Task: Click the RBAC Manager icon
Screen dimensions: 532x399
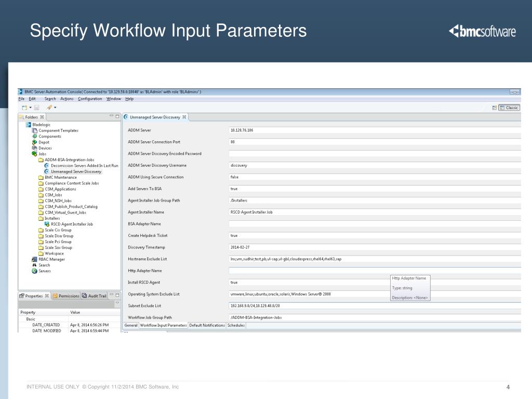Action: 35,259
